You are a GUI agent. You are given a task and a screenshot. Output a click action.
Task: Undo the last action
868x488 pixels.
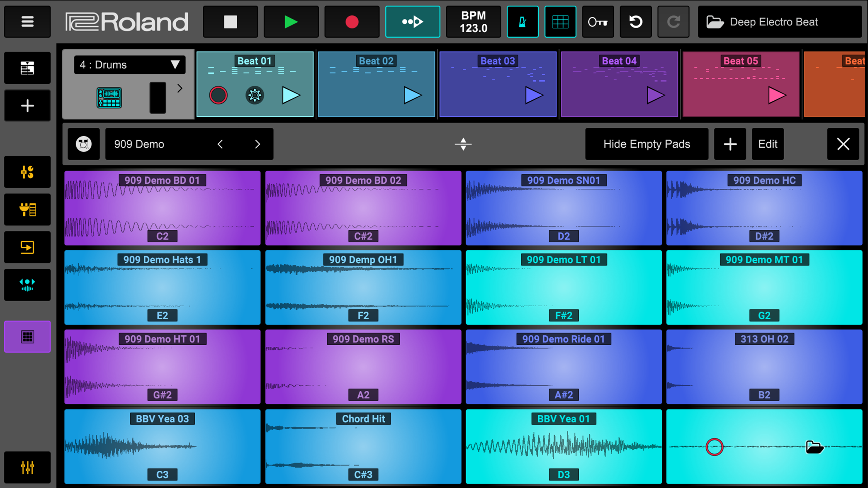(635, 22)
